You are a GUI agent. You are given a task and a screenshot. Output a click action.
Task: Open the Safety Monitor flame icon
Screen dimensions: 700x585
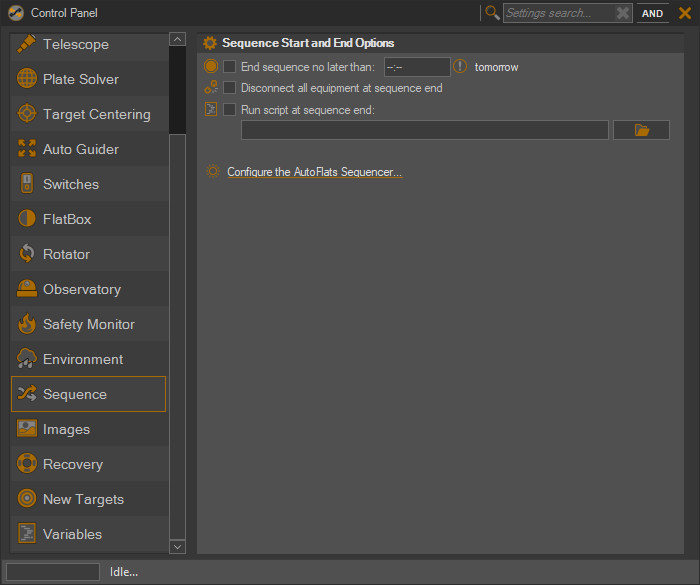coord(27,323)
